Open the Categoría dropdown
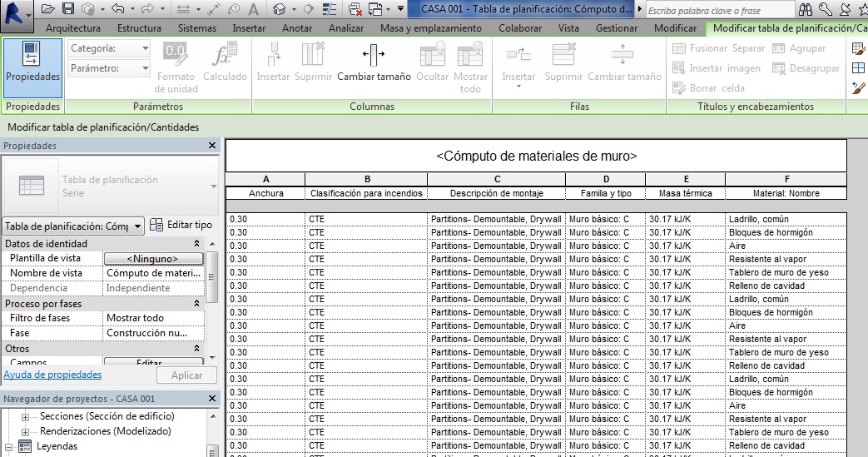This screenshot has width=868, height=457. coord(109,49)
